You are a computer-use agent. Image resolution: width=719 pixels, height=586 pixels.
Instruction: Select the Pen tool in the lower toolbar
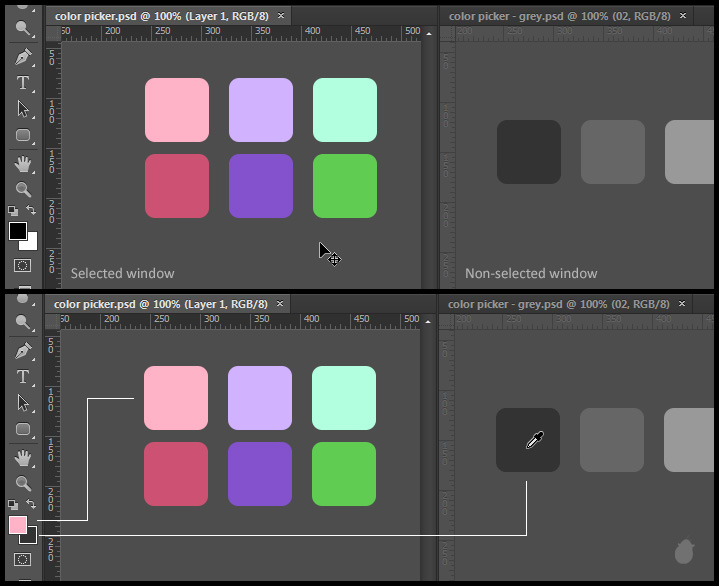click(x=22, y=351)
